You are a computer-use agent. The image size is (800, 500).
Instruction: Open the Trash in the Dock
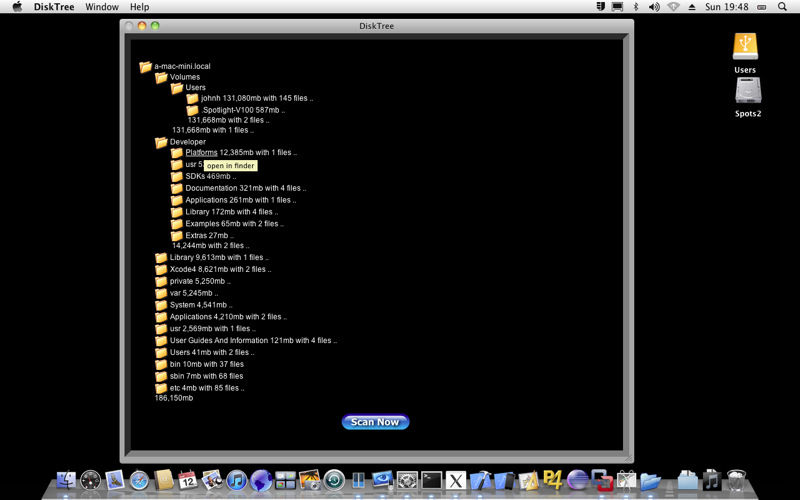tap(736, 480)
